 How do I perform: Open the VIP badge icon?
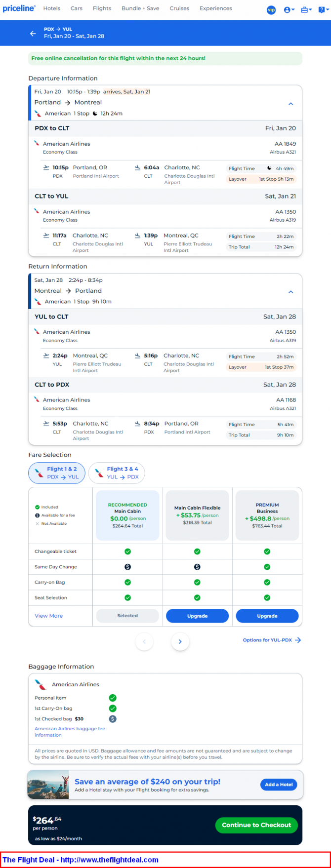coord(271,10)
